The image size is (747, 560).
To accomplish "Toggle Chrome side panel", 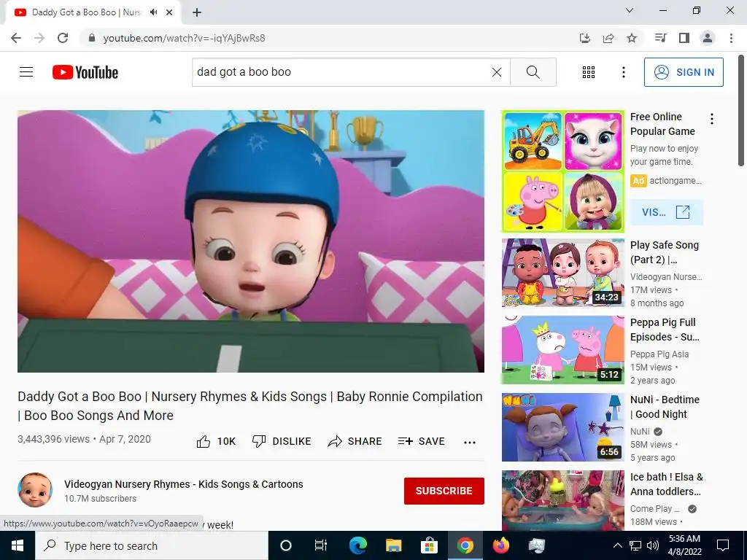I will point(684,38).
